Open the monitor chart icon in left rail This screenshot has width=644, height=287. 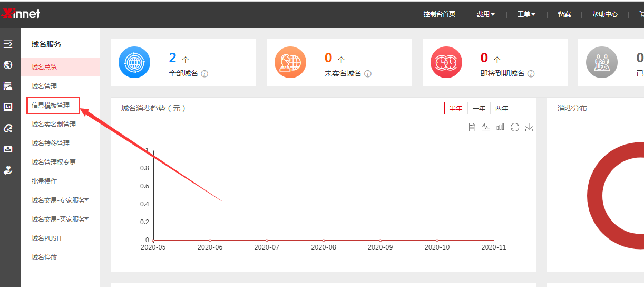coord(8,107)
